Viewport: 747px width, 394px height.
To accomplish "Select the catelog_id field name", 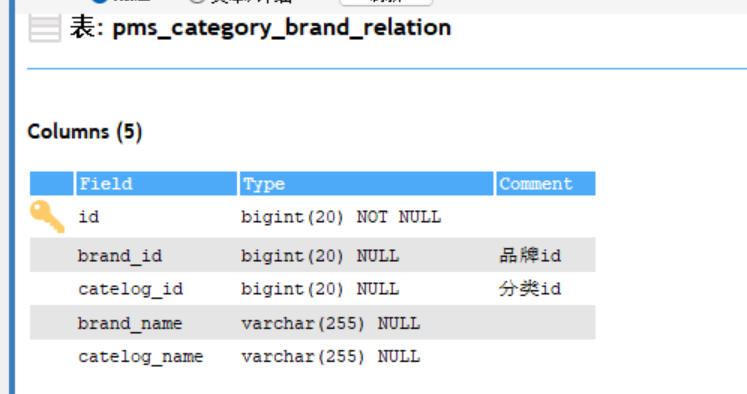I will click(131, 289).
